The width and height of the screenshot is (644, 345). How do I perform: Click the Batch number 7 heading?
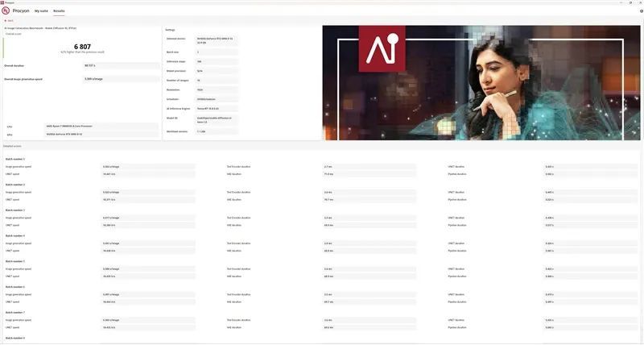15,313
